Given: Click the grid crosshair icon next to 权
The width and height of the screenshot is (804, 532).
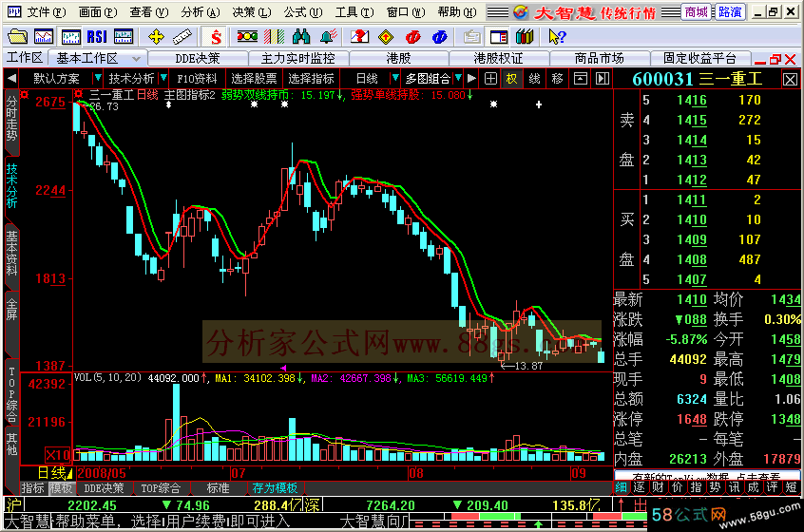Looking at the screenshot, I should [x=490, y=79].
